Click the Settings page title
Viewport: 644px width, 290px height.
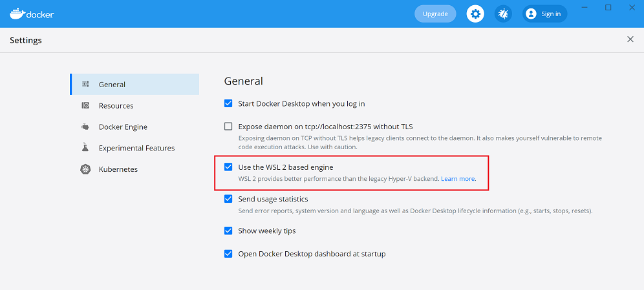(x=26, y=40)
